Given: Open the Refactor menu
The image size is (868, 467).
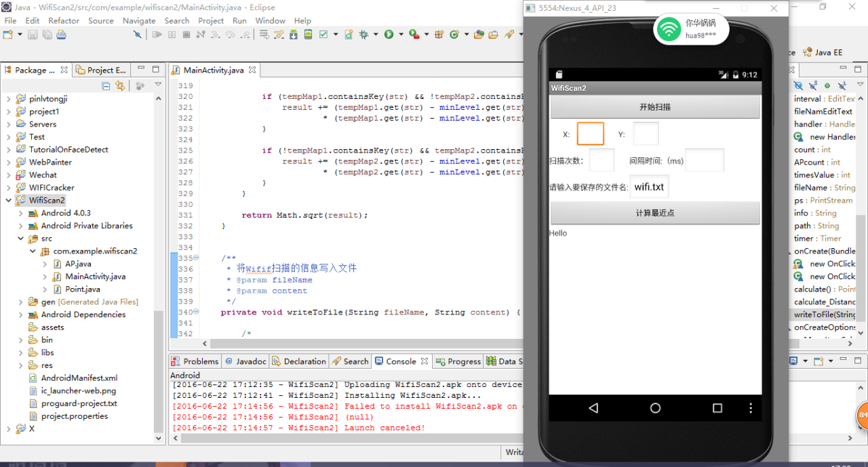Looking at the screenshot, I should (64, 20).
